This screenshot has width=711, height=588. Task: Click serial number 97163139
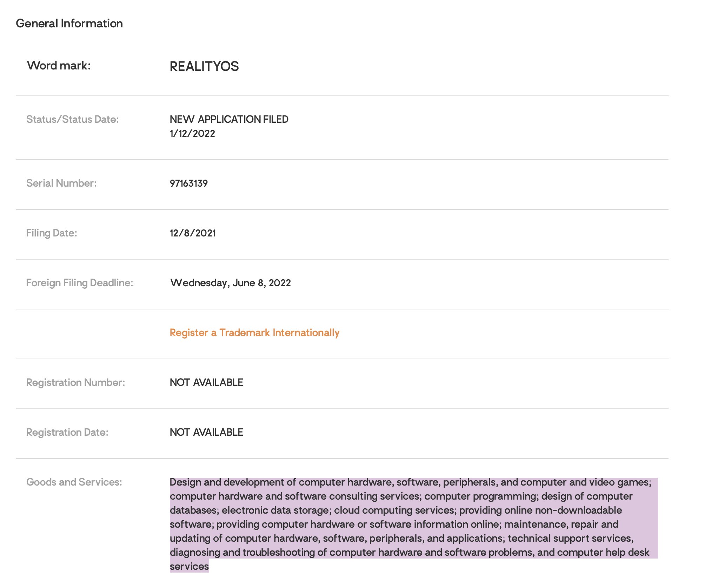[189, 183]
